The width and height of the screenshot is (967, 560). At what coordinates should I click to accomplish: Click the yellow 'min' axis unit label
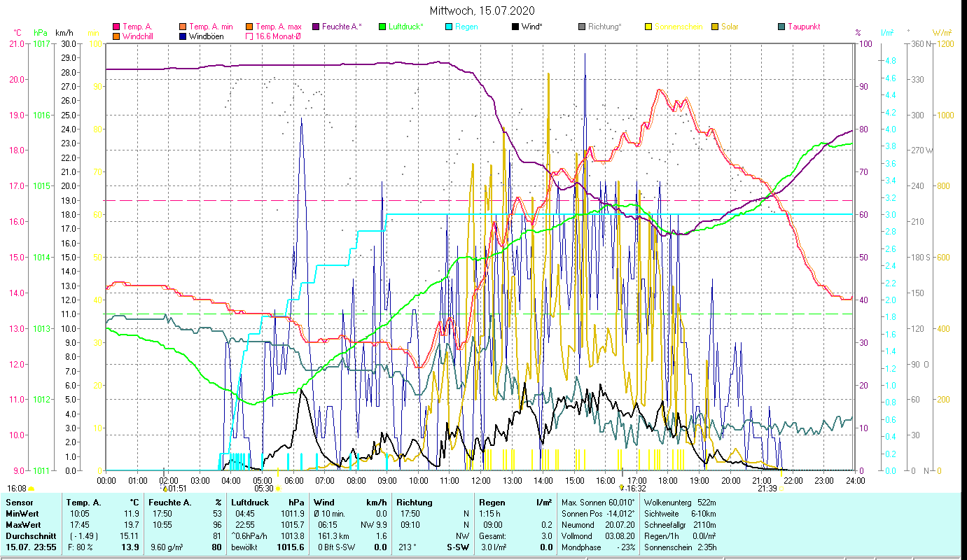[x=93, y=33]
